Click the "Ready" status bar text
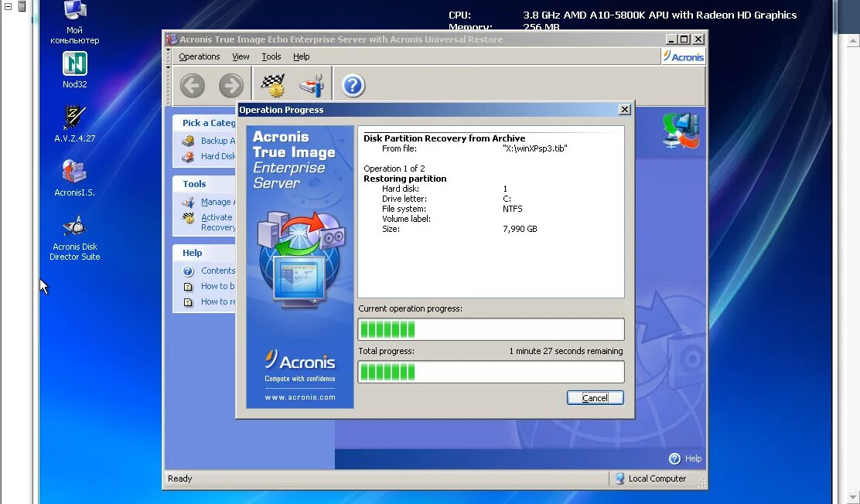Image resolution: width=860 pixels, height=504 pixels. click(180, 478)
